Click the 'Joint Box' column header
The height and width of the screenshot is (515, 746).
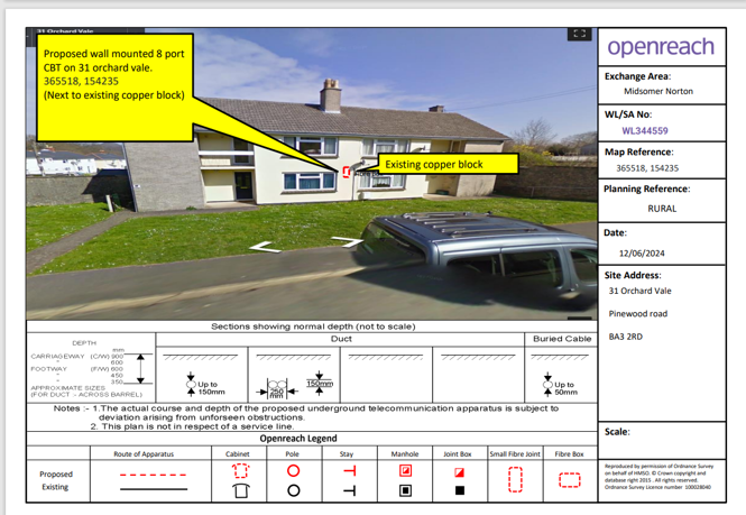click(457, 454)
